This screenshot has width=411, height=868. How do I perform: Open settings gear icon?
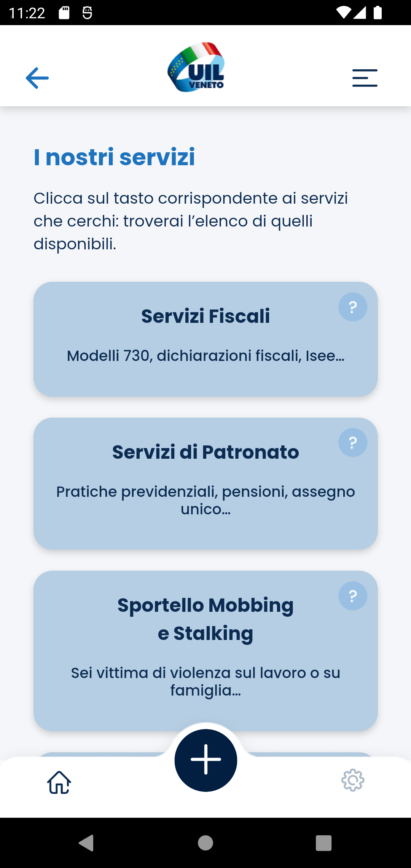[353, 780]
